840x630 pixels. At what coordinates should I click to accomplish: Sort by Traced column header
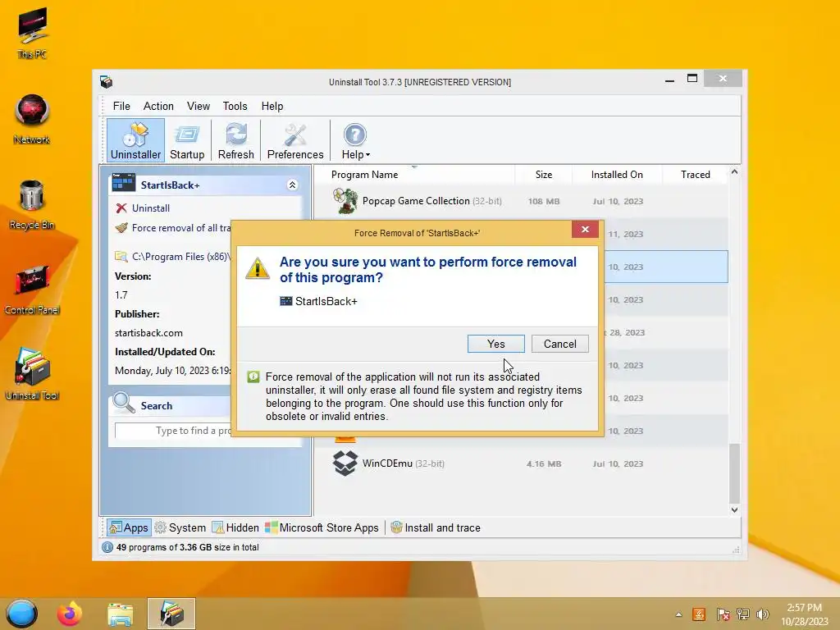pos(695,175)
